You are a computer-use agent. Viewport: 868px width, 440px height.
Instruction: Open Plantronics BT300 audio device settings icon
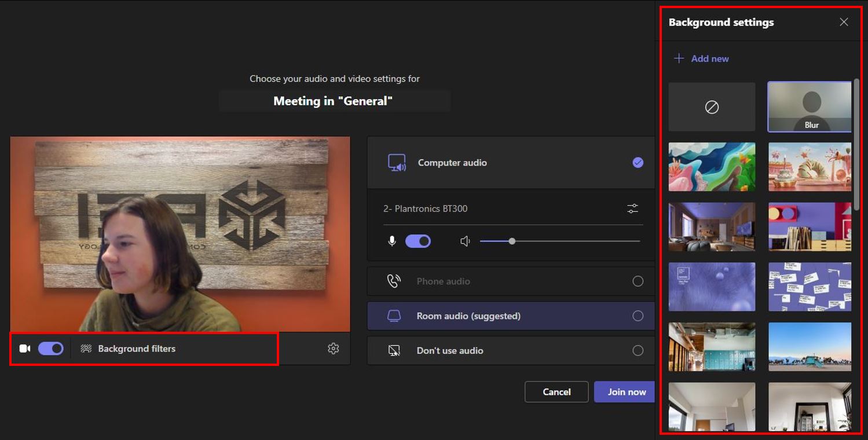[632, 208]
